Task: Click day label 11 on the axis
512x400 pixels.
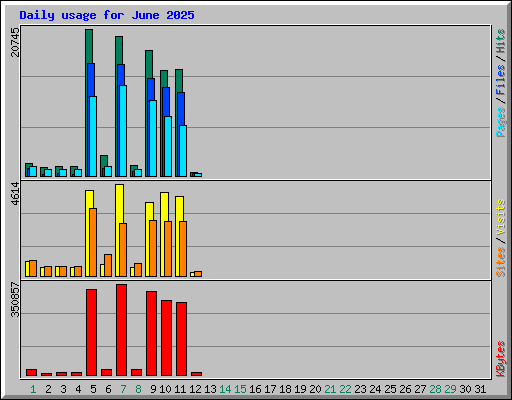Action: (x=180, y=389)
